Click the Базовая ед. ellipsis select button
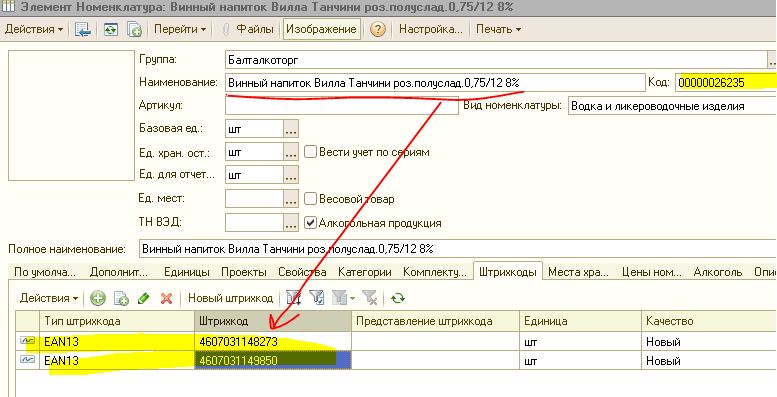This screenshot has height=397, width=777. click(291, 129)
